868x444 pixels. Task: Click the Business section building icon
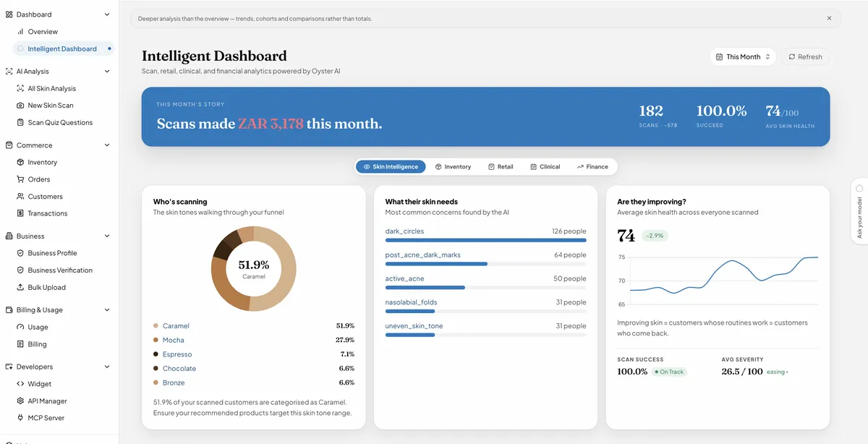pos(9,236)
